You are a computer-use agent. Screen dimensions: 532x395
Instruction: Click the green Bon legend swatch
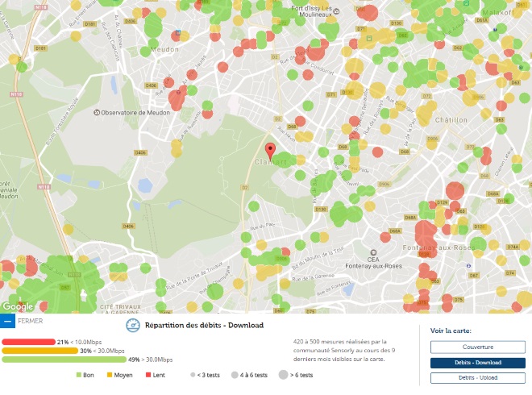tap(79, 375)
